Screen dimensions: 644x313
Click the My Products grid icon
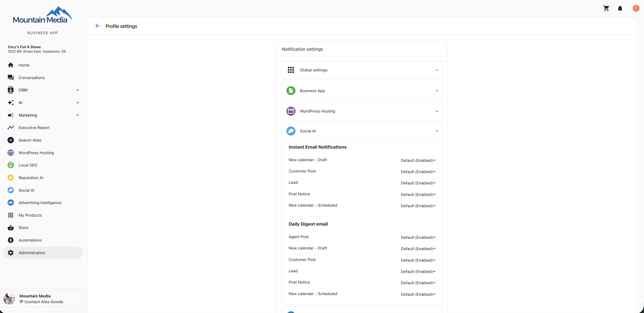[10, 215]
